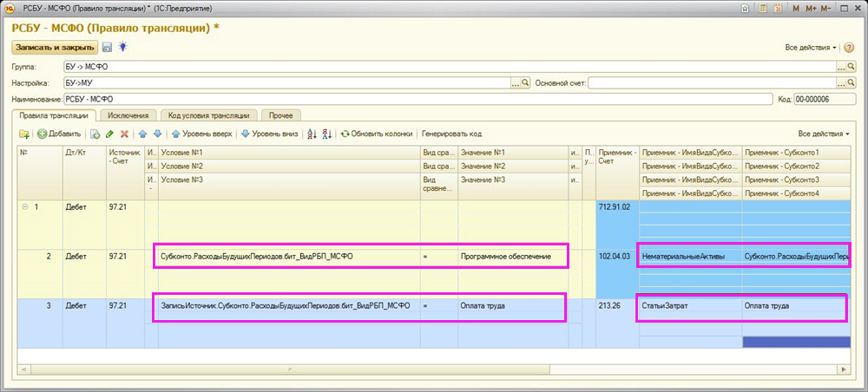The image size is (868, 392).
Task: Open the top-right Все действия dropdown
Action: click(811, 47)
